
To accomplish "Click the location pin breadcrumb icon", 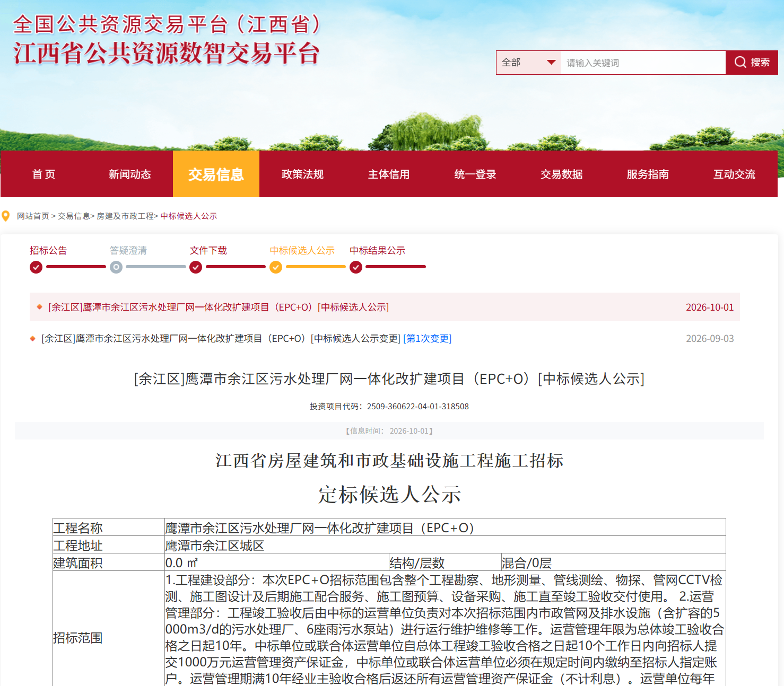I will tap(6, 216).
